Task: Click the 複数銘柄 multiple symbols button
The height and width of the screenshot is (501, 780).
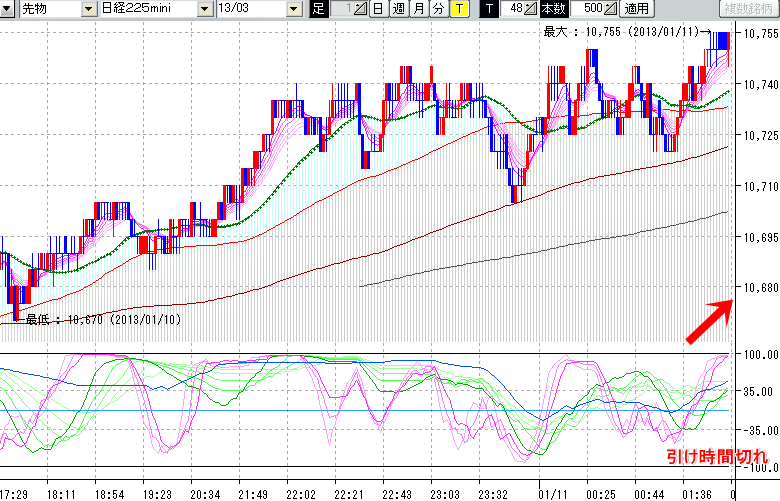Action: [750, 9]
